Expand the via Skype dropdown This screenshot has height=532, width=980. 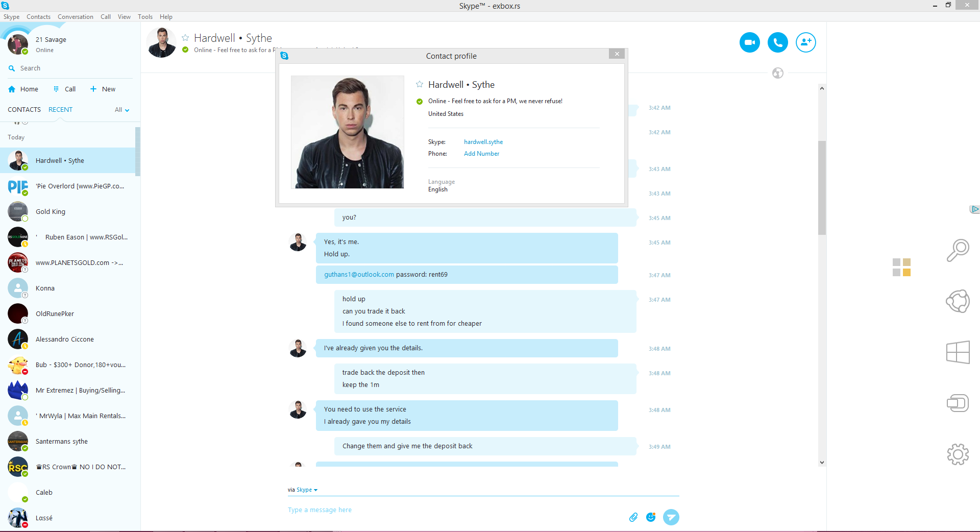coord(307,490)
